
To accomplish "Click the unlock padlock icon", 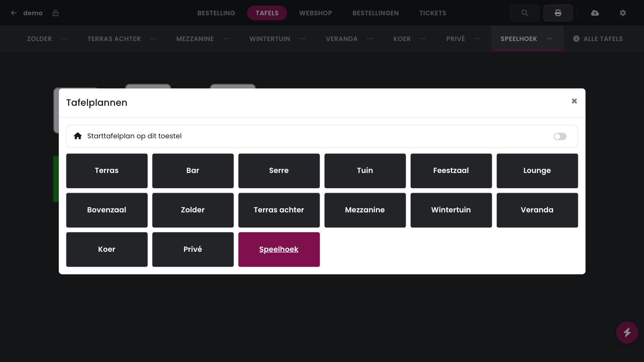I will click(56, 13).
